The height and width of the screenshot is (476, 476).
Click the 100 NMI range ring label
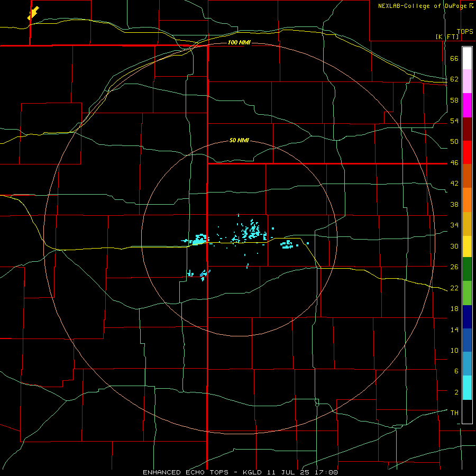click(239, 42)
